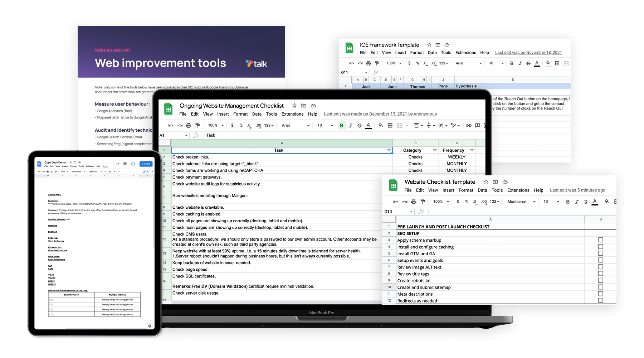Open 'Last edit was 5 minutes ago' link
644x358 pixels.
tap(577, 190)
